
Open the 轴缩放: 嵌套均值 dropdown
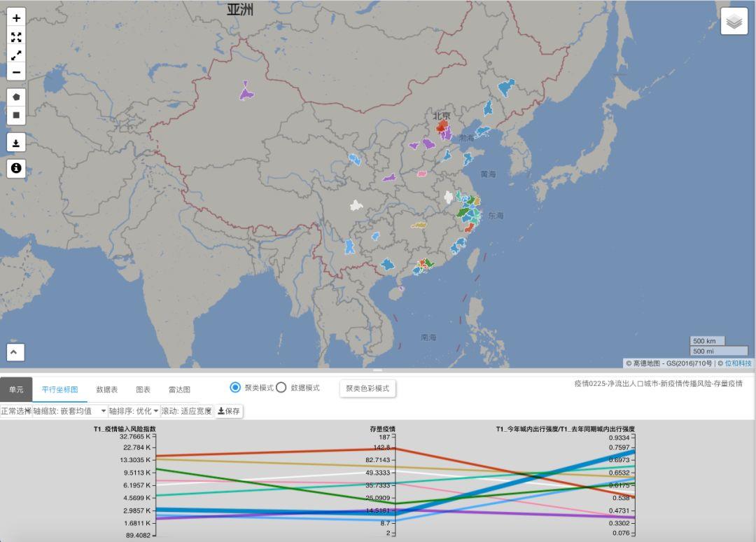click(x=69, y=411)
